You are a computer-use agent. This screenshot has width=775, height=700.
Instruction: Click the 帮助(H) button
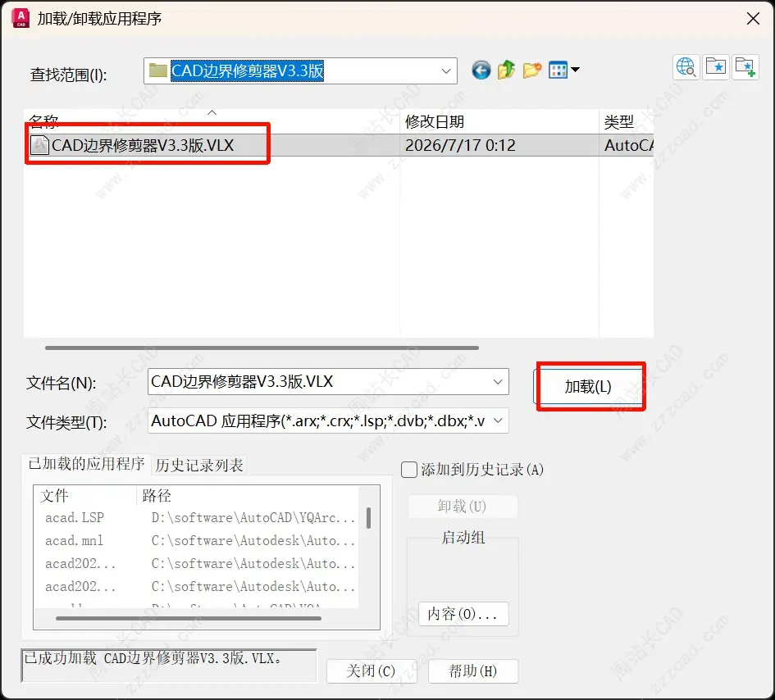click(473, 670)
